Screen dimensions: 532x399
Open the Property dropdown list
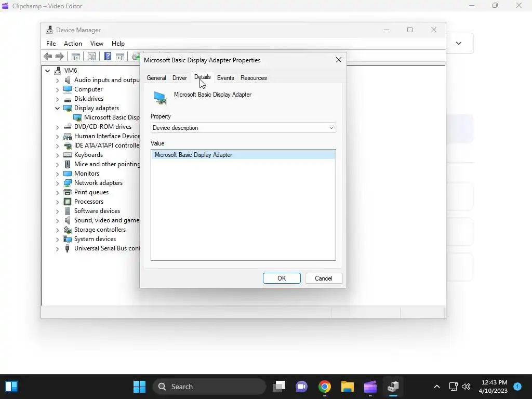243,128
